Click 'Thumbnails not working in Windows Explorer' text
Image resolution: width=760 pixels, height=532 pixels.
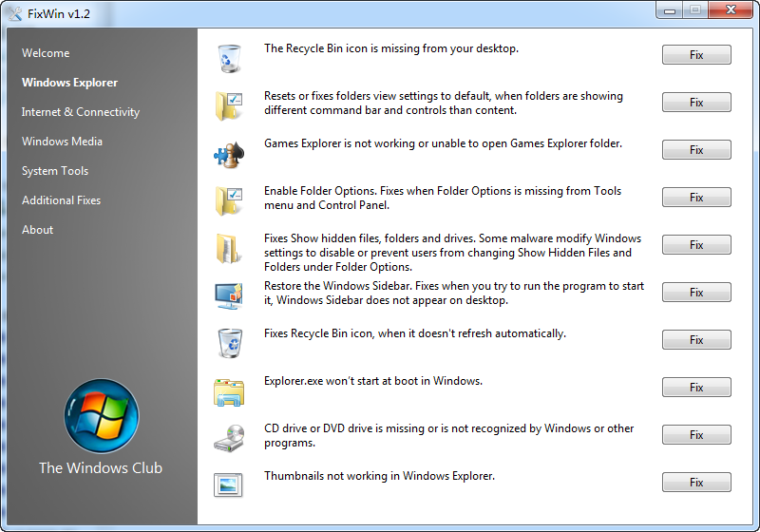(x=379, y=476)
